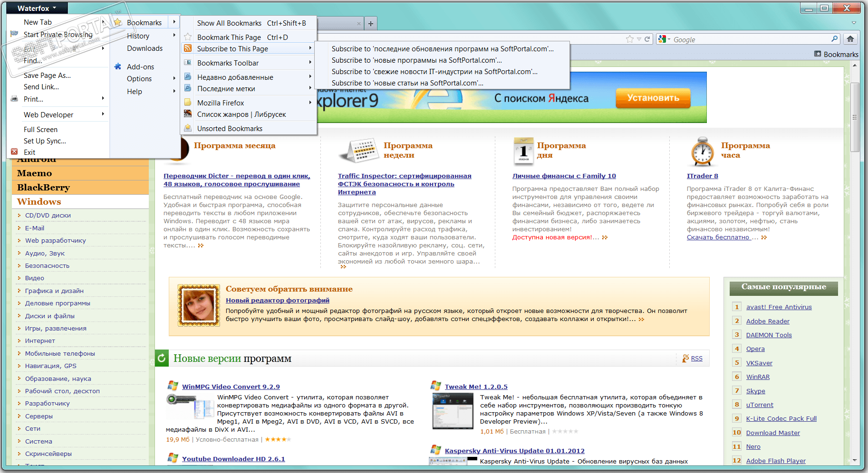Click the star icon for Bookmark This Page
The width and height of the screenshot is (868, 473).
coord(188,37)
